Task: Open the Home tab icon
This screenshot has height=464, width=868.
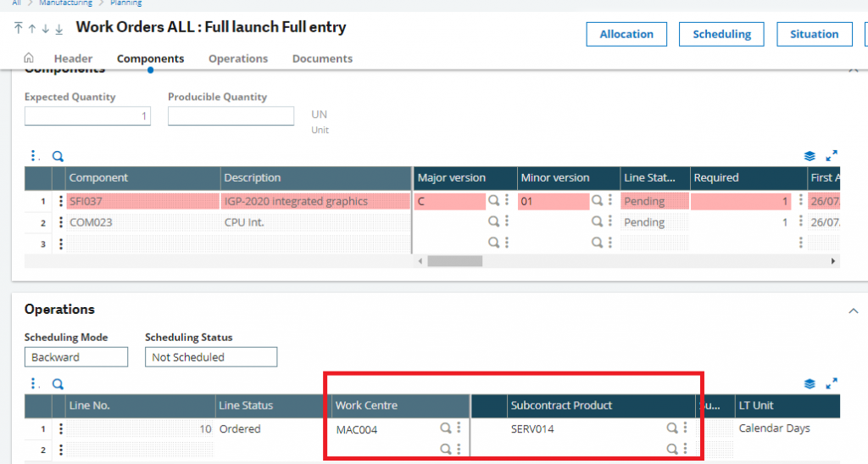Action: 29,58
